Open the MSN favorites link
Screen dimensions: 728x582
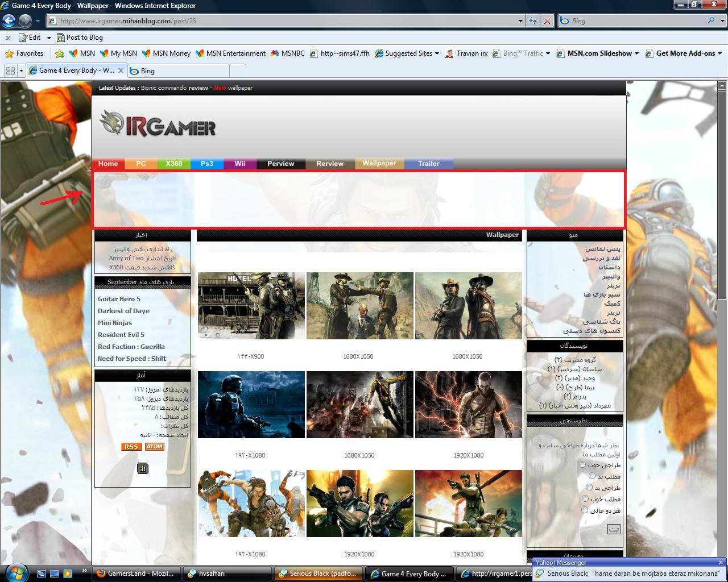coord(82,53)
